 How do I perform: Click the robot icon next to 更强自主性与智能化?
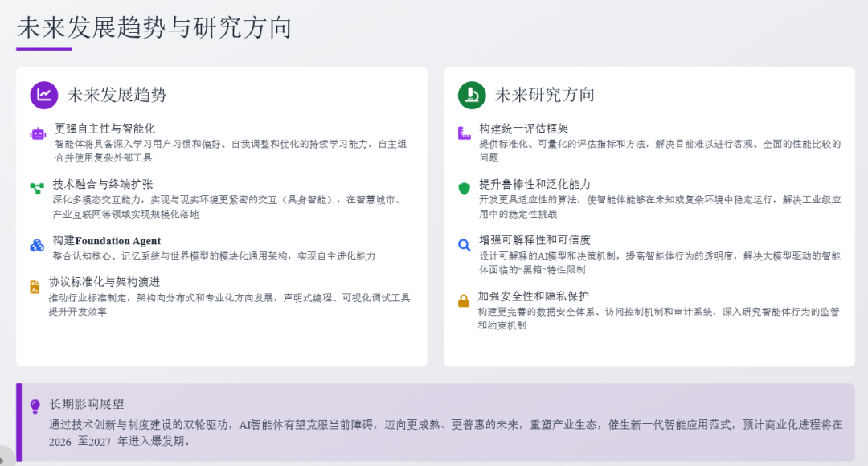[x=38, y=133]
